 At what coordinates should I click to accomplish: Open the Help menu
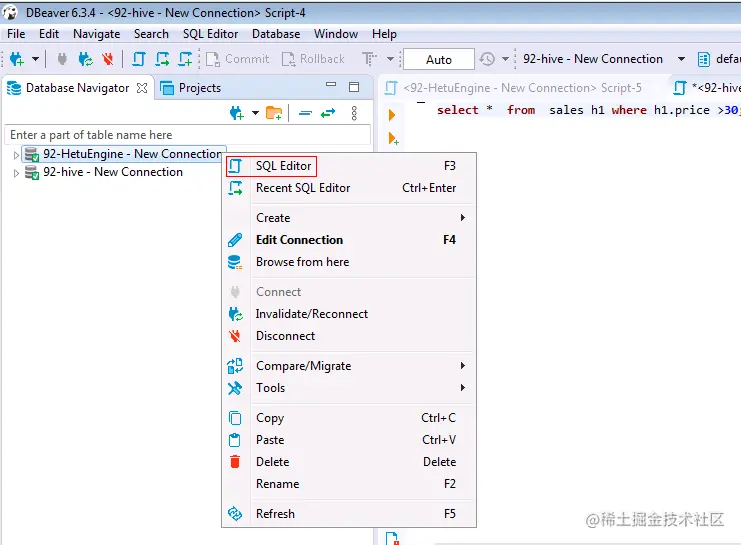click(x=384, y=34)
